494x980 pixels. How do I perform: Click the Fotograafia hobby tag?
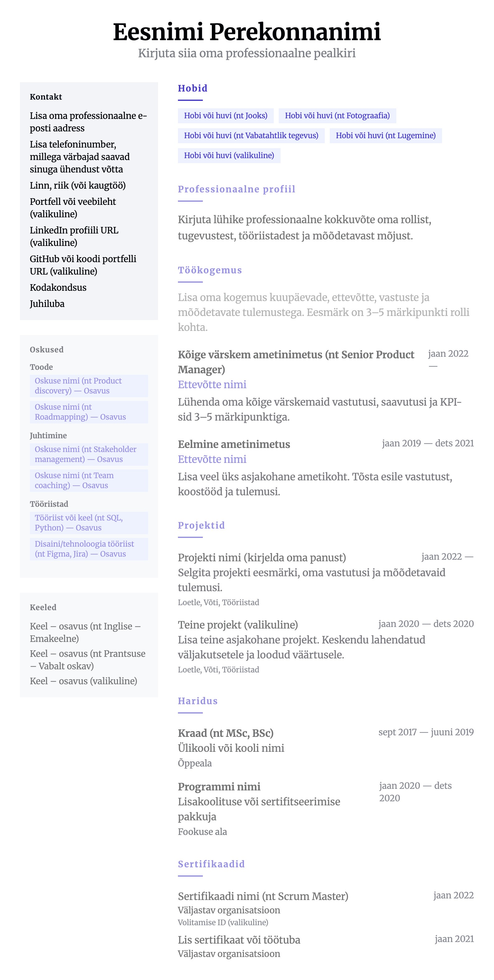pos(337,116)
